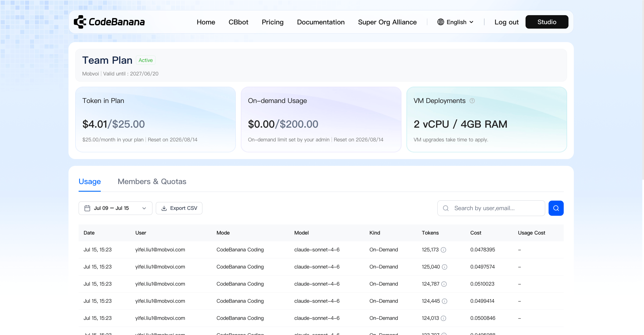
Task: Switch to Members & Quotas tab
Action: [152, 182]
